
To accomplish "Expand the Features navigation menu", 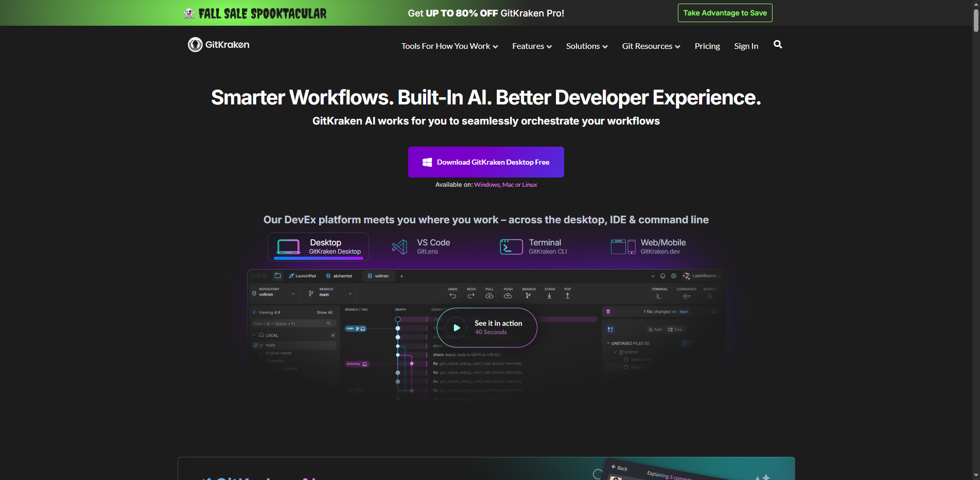I will tap(532, 46).
